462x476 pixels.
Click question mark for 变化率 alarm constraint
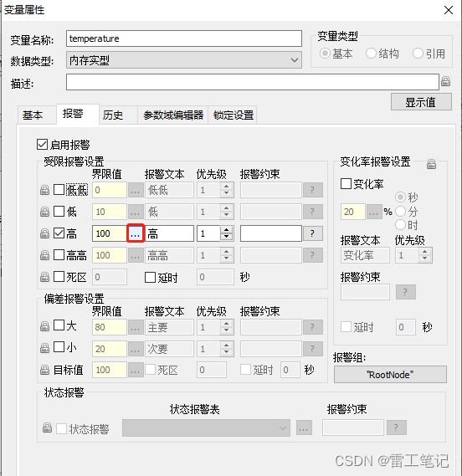click(405, 292)
